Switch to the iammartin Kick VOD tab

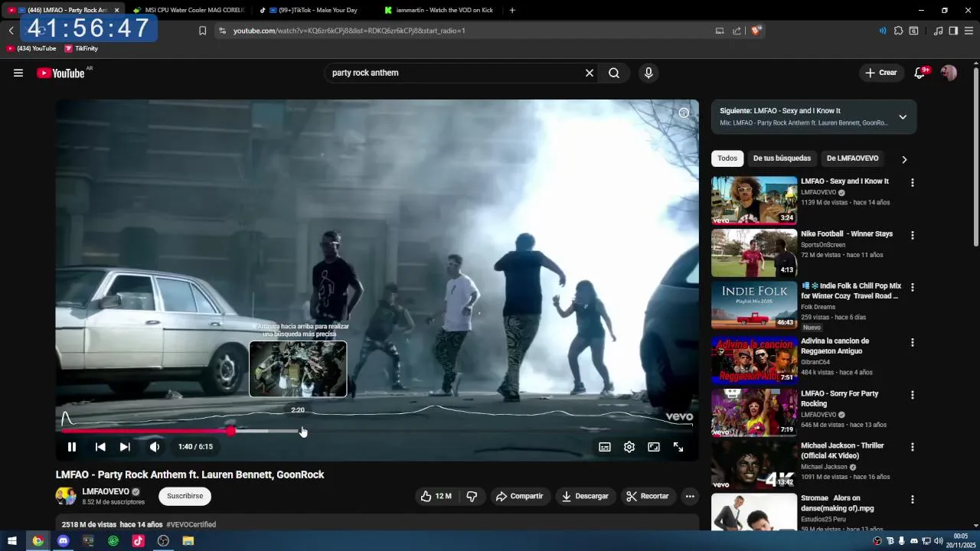[x=439, y=10]
